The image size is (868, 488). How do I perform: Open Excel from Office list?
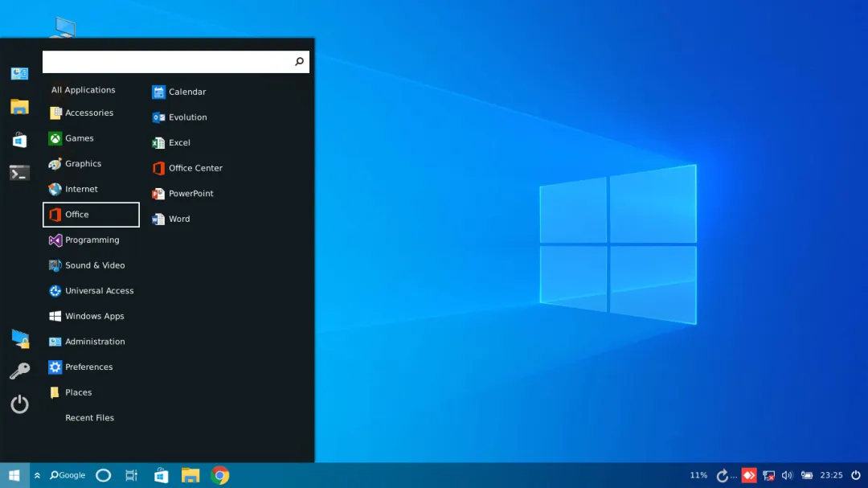pyautogui.click(x=171, y=143)
